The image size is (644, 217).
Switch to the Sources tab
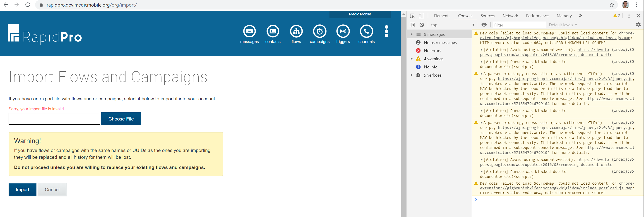[x=488, y=15]
